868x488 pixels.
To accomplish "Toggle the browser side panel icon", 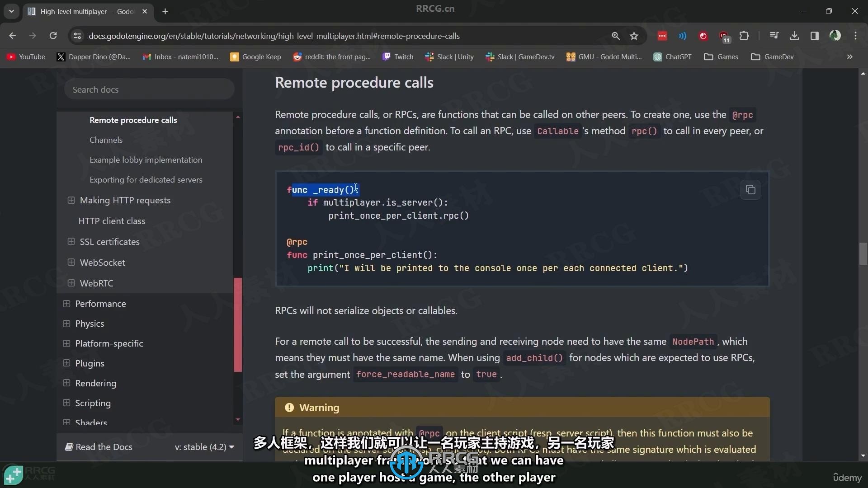I will pos(815,36).
